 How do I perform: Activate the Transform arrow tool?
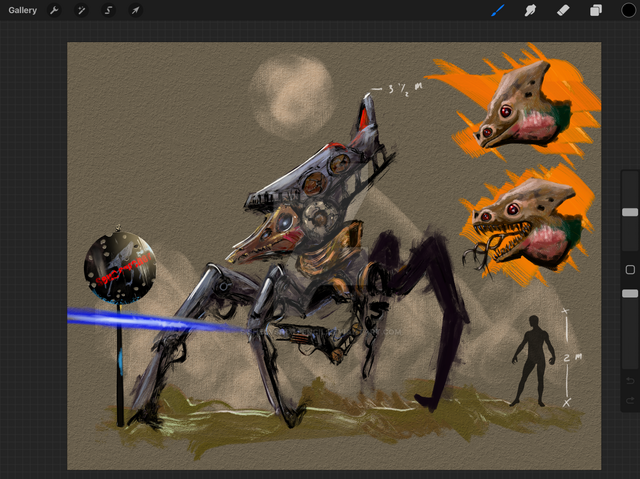[135, 10]
